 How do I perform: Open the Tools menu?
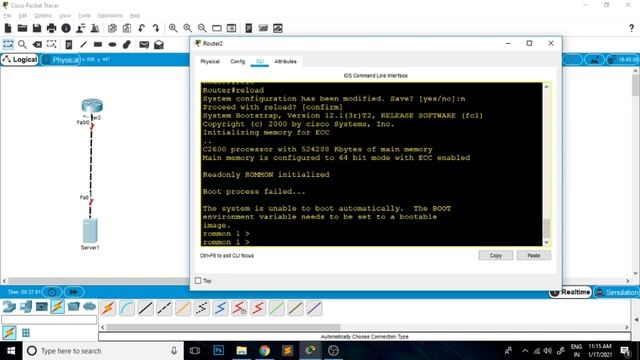(x=84, y=16)
